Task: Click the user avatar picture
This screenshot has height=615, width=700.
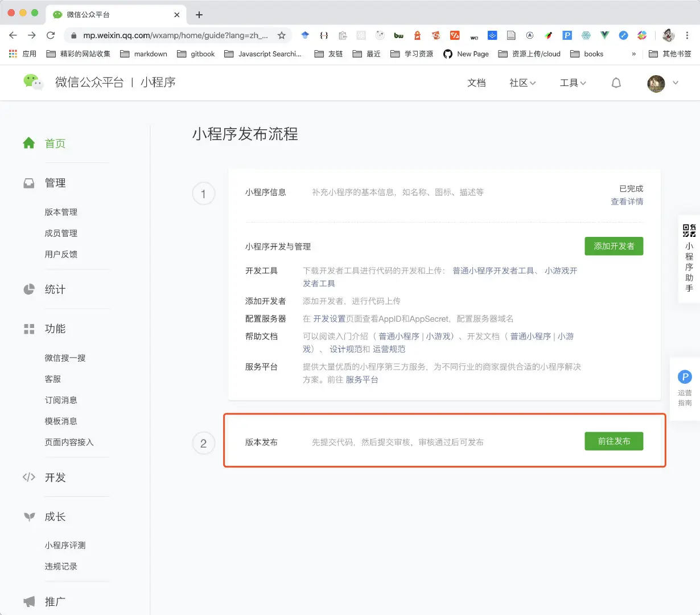Action: (x=656, y=83)
